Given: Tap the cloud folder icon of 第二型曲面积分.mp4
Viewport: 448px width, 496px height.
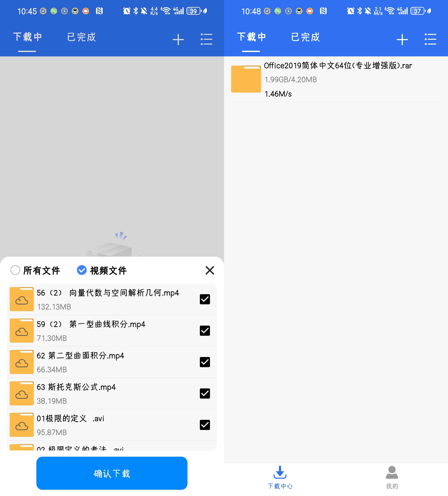Looking at the screenshot, I should tap(21, 362).
